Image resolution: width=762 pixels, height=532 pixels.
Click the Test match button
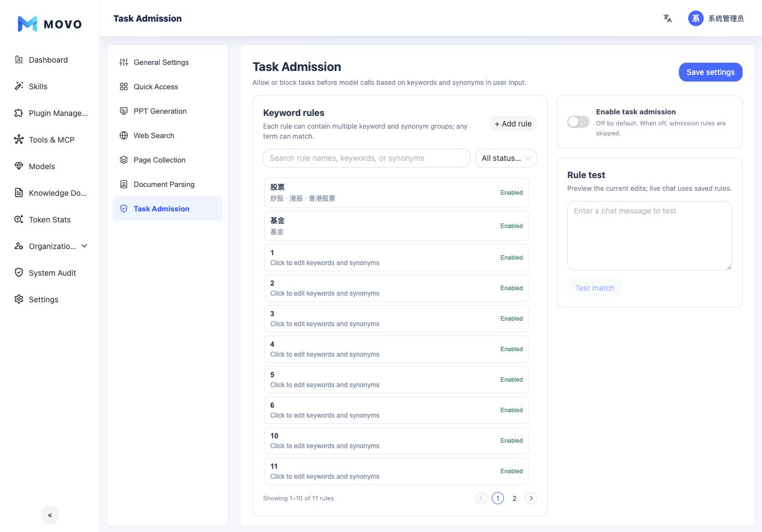[x=595, y=288]
